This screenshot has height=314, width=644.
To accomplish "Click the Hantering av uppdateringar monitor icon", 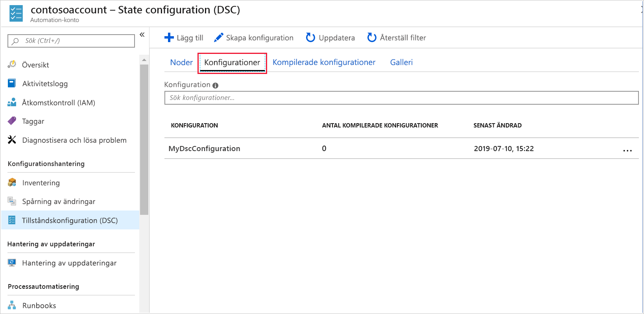I will (x=12, y=262).
